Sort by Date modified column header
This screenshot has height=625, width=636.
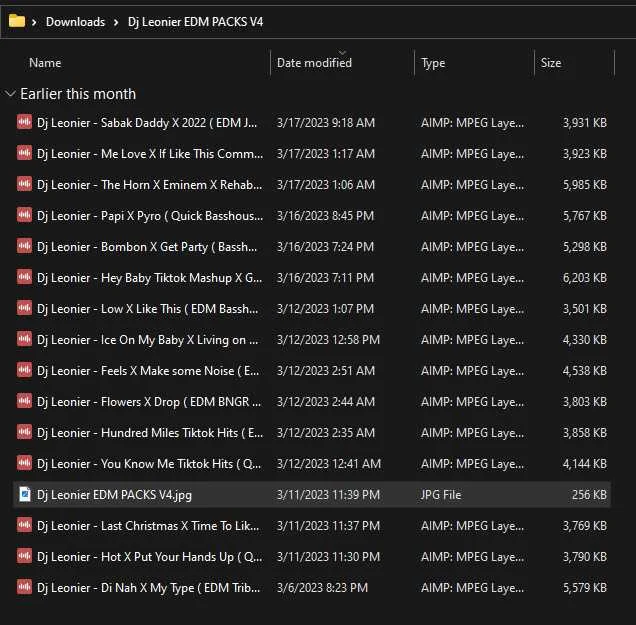tap(314, 63)
